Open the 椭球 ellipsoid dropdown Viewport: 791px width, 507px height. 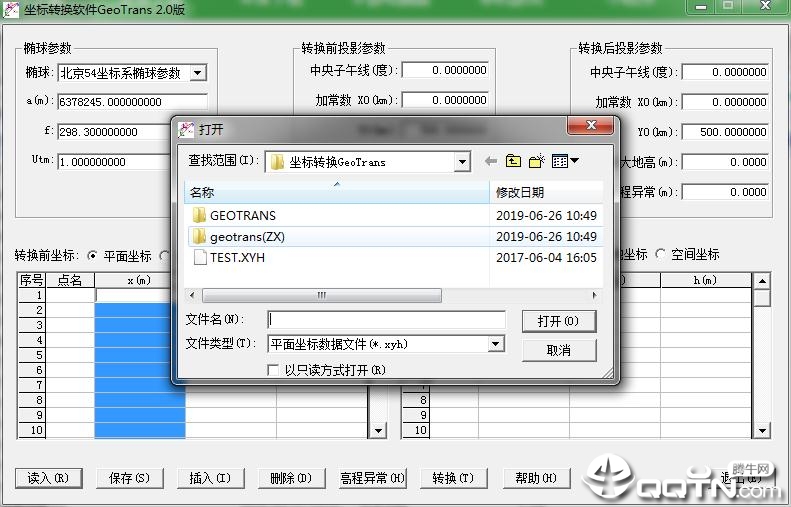197,73
